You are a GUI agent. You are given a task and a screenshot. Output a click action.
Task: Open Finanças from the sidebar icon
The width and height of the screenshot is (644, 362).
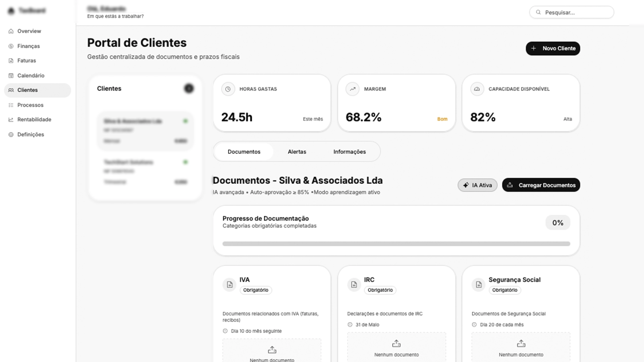tap(10, 46)
